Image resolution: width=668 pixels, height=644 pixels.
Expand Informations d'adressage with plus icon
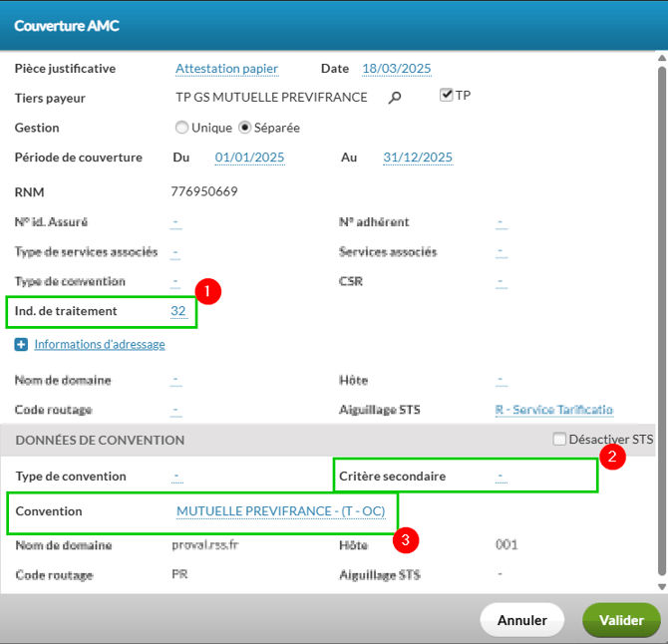click(x=21, y=345)
